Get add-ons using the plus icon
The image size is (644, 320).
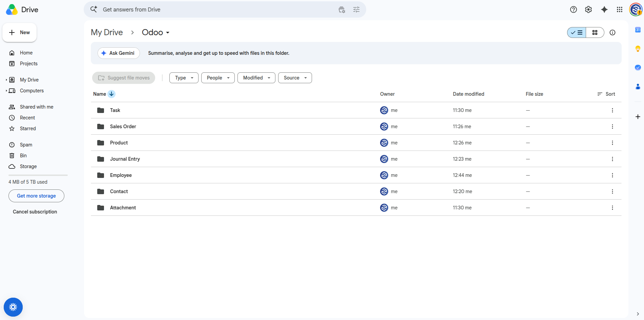click(x=638, y=117)
